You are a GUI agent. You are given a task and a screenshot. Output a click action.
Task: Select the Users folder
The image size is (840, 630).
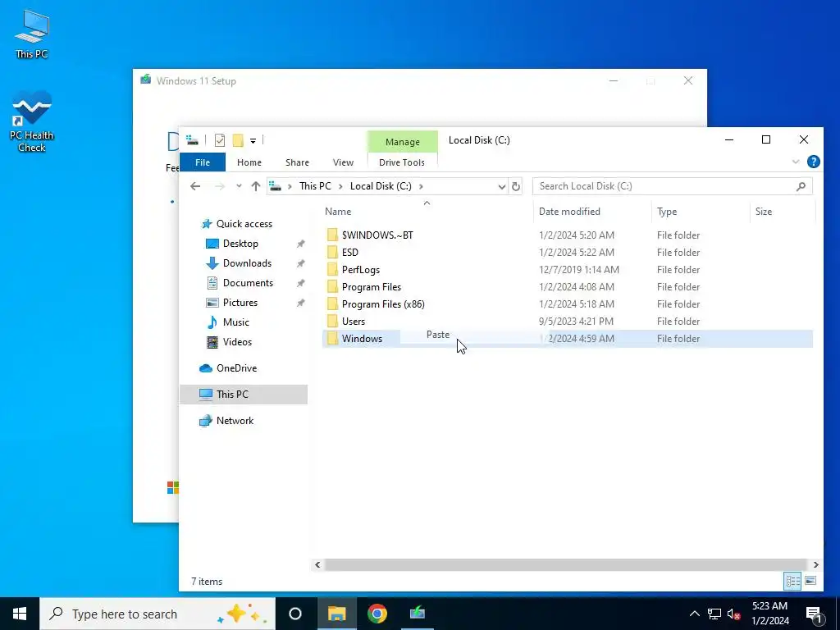[353, 321]
